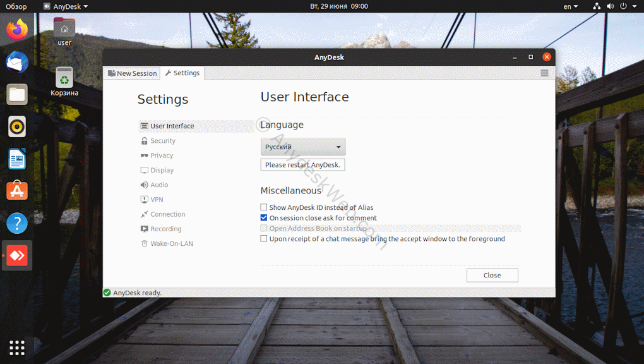The image size is (644, 364).
Task: Click the Display monitor icon
Action: pyautogui.click(x=144, y=170)
